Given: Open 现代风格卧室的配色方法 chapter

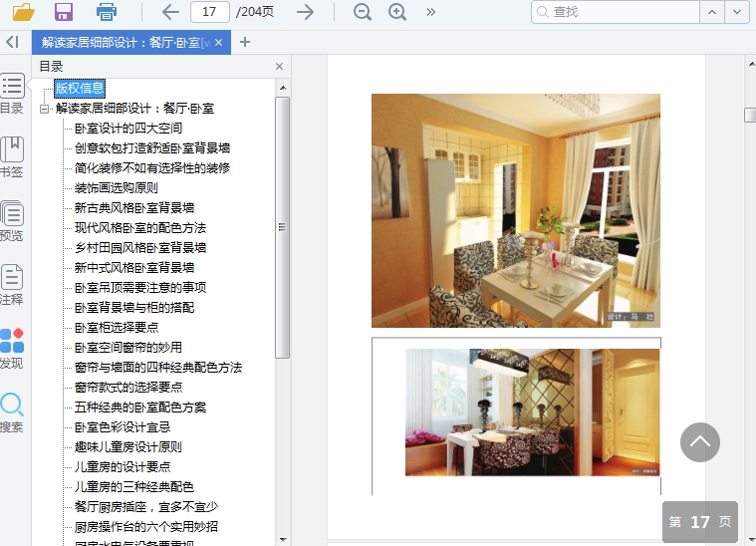Looking at the screenshot, I should (140, 227).
